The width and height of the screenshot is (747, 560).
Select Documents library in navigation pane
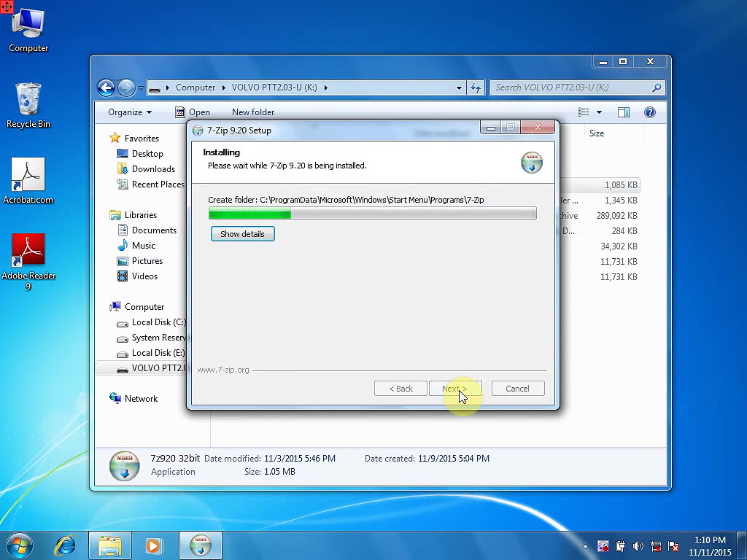click(147, 230)
